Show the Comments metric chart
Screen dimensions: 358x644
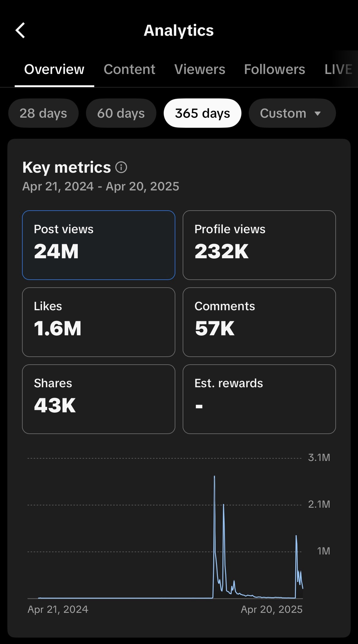click(x=259, y=322)
